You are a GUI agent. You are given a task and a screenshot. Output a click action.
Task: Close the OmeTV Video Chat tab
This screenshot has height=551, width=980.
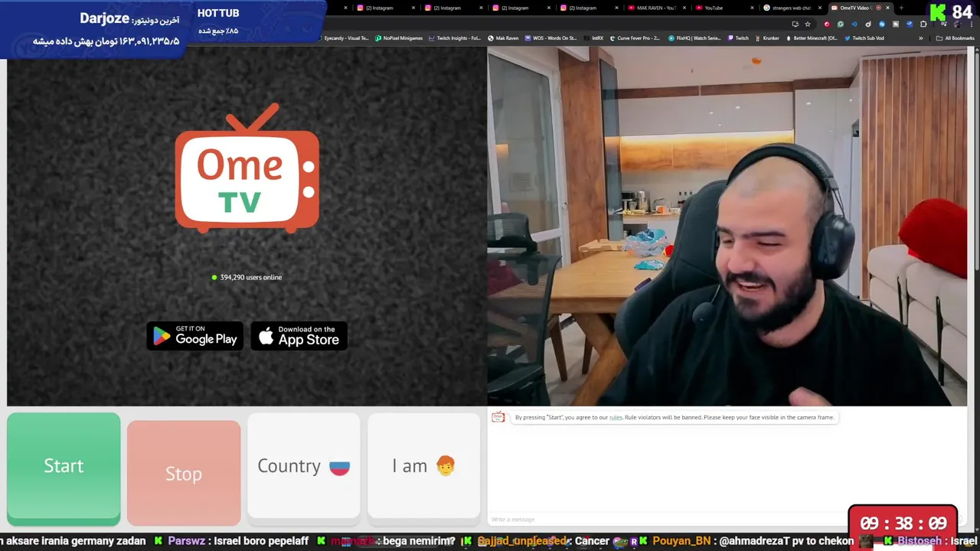pos(887,8)
